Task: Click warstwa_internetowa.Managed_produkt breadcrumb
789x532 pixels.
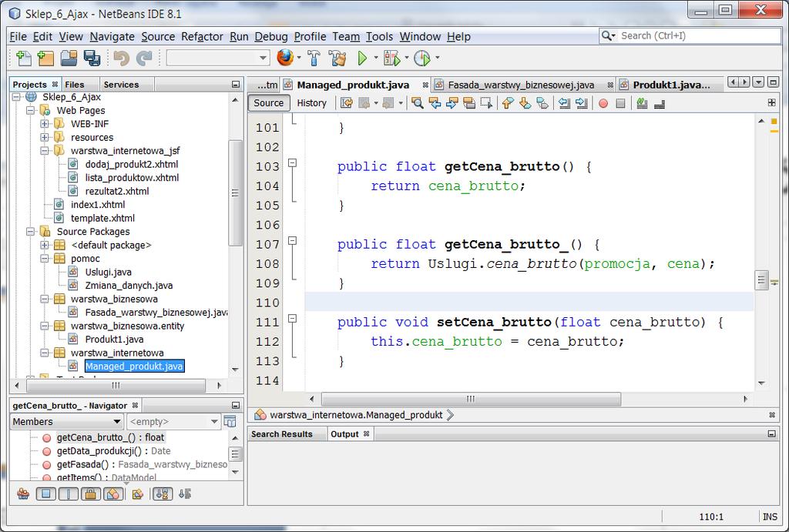Action: 356,415
